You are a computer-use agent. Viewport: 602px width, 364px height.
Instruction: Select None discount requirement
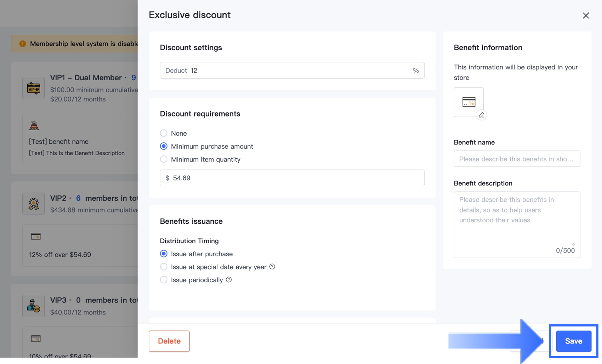click(x=164, y=133)
